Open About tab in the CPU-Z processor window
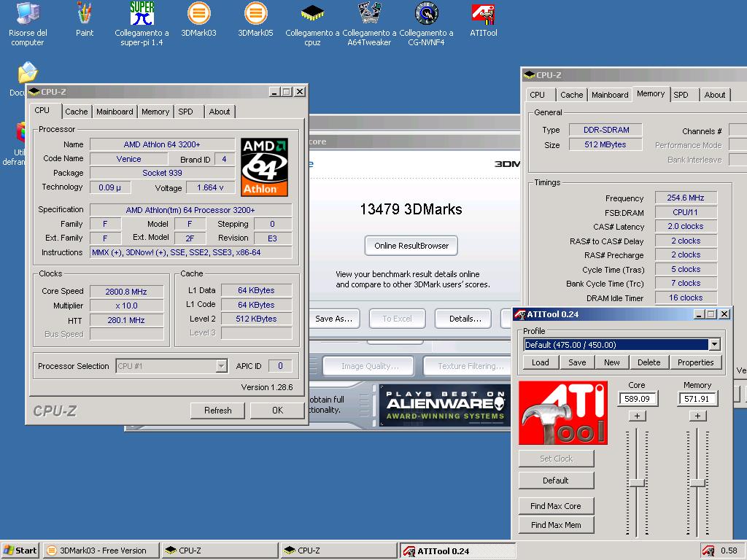The width and height of the screenshot is (747, 560). (x=220, y=112)
